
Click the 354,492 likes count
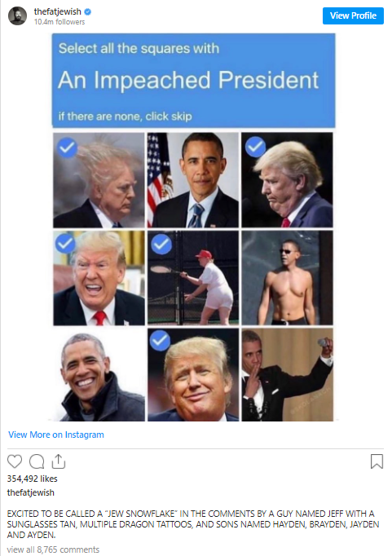33,479
